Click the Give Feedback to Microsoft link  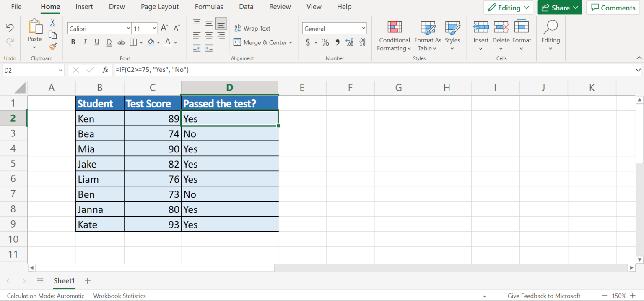tap(544, 296)
